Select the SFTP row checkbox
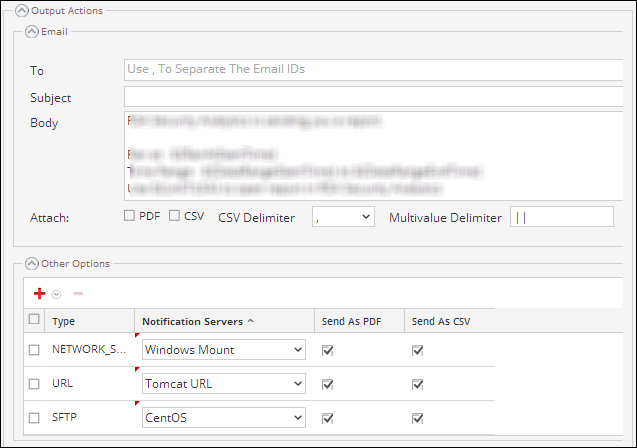Image resolution: width=637 pixels, height=448 pixels. tap(34, 418)
